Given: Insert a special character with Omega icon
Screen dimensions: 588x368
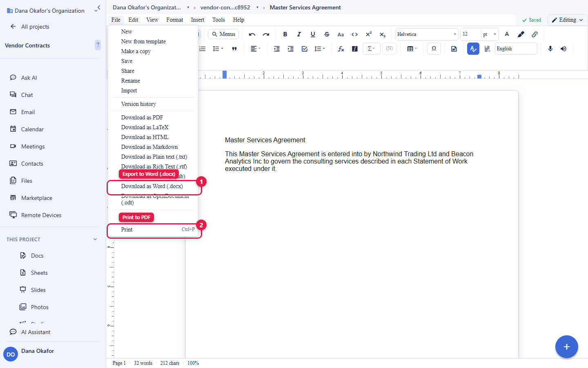Looking at the screenshot, I should [434, 49].
